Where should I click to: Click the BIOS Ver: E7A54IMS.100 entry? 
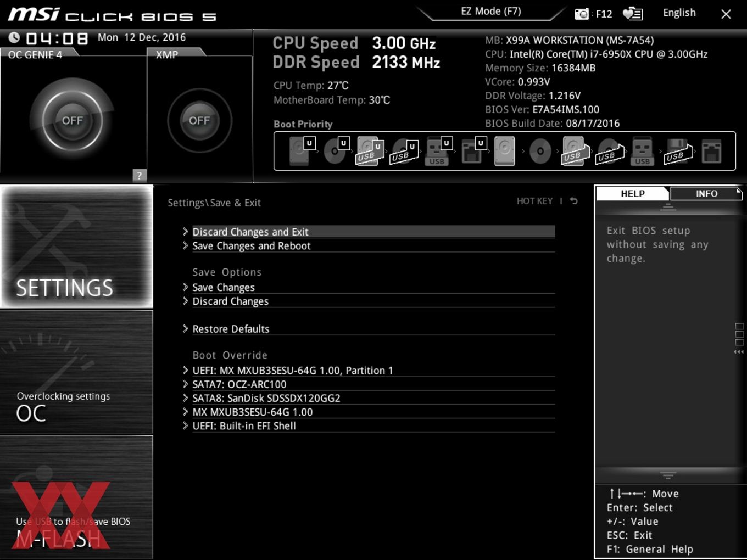point(542,109)
